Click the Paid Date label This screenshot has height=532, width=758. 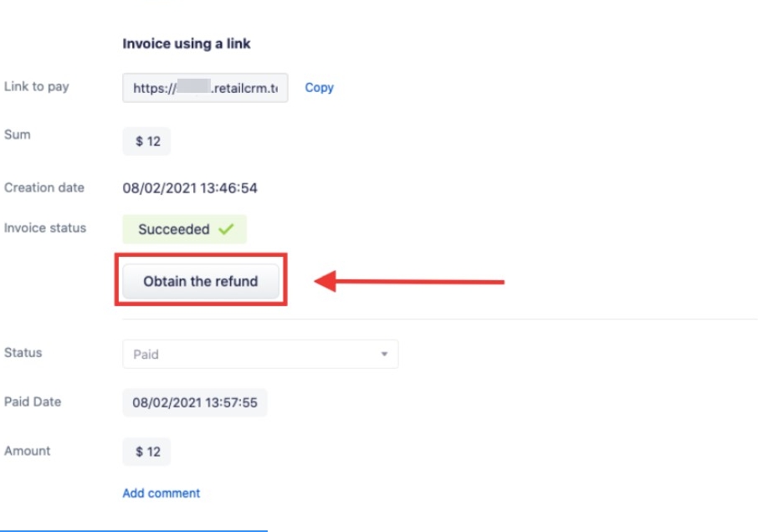pos(33,402)
